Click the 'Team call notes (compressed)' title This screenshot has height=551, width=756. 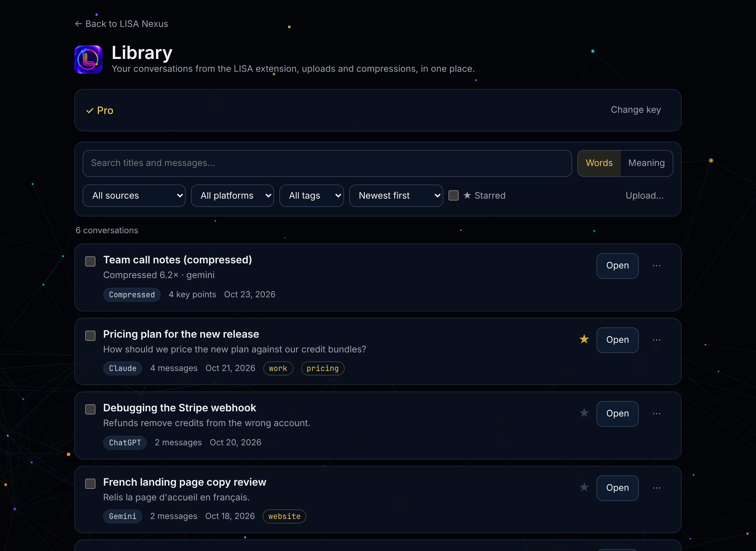177,260
